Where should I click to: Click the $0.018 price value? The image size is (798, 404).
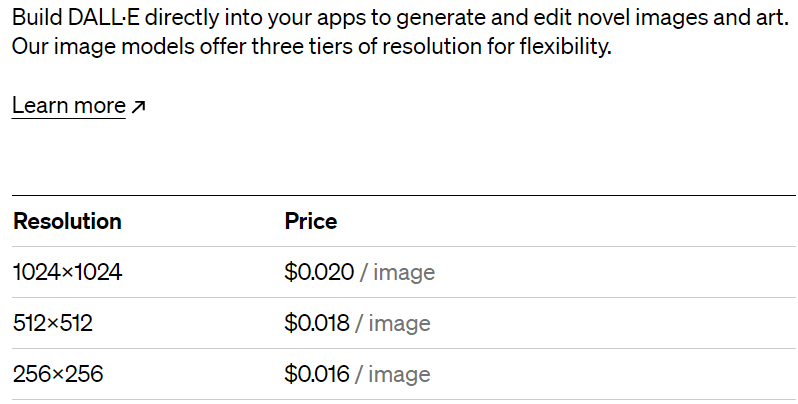tap(317, 323)
